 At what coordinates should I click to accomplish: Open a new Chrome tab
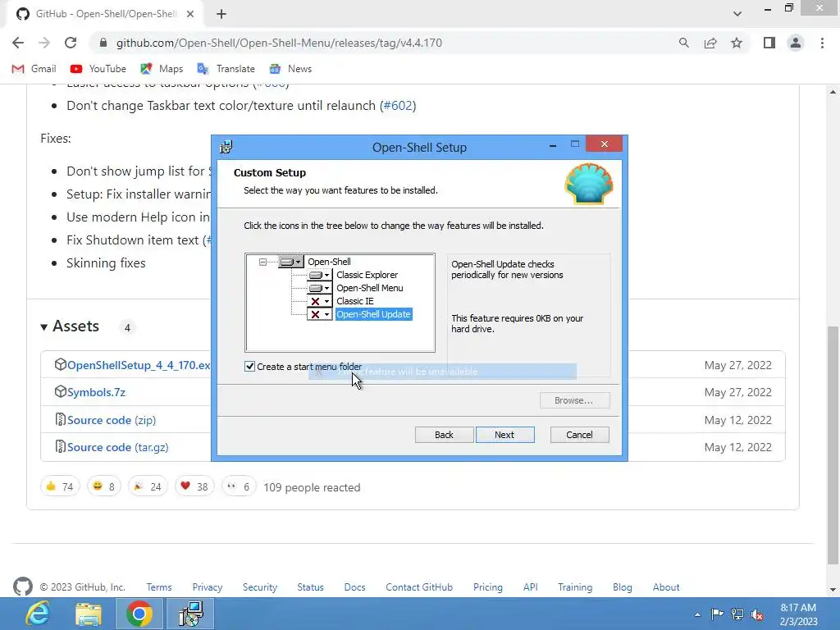(221, 15)
